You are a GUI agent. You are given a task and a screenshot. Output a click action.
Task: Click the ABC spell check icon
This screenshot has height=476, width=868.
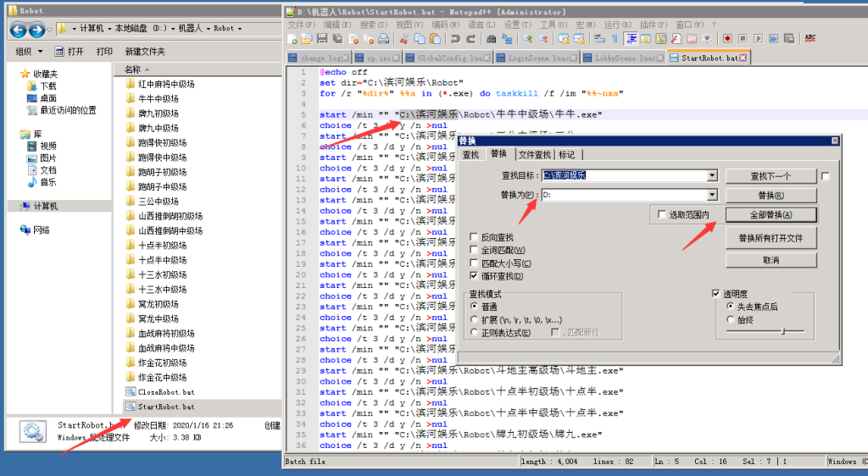[x=810, y=39]
